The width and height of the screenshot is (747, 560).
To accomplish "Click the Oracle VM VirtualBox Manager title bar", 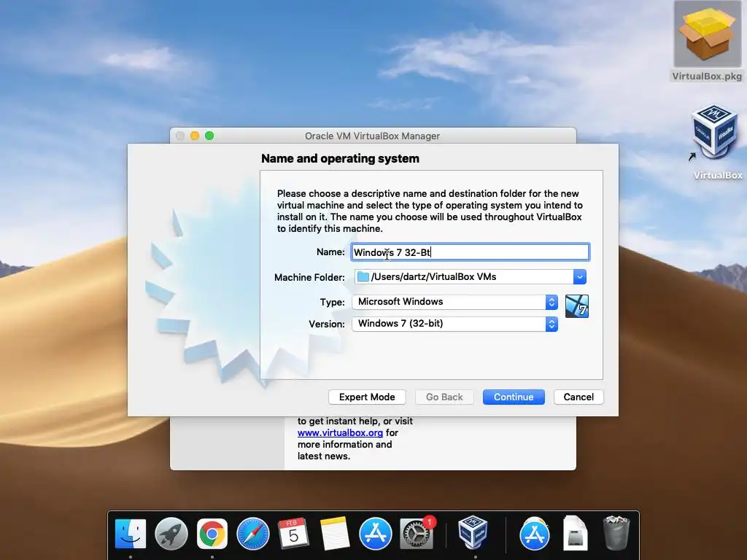I will click(x=373, y=136).
